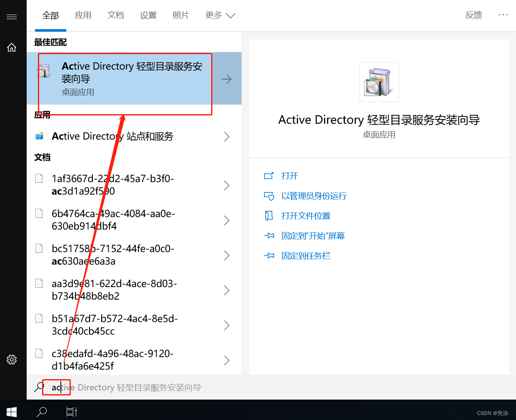Open the Task View taskbar icon
516x420 pixels.
(x=72, y=412)
